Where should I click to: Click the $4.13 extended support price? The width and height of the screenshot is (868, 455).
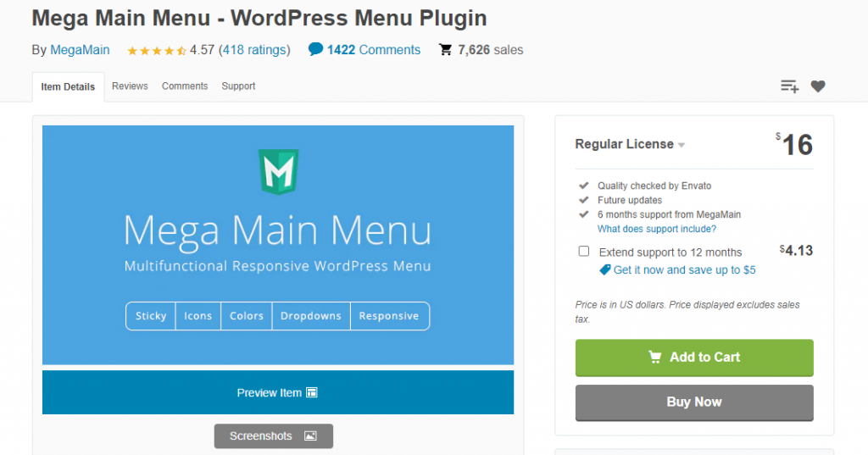(796, 251)
